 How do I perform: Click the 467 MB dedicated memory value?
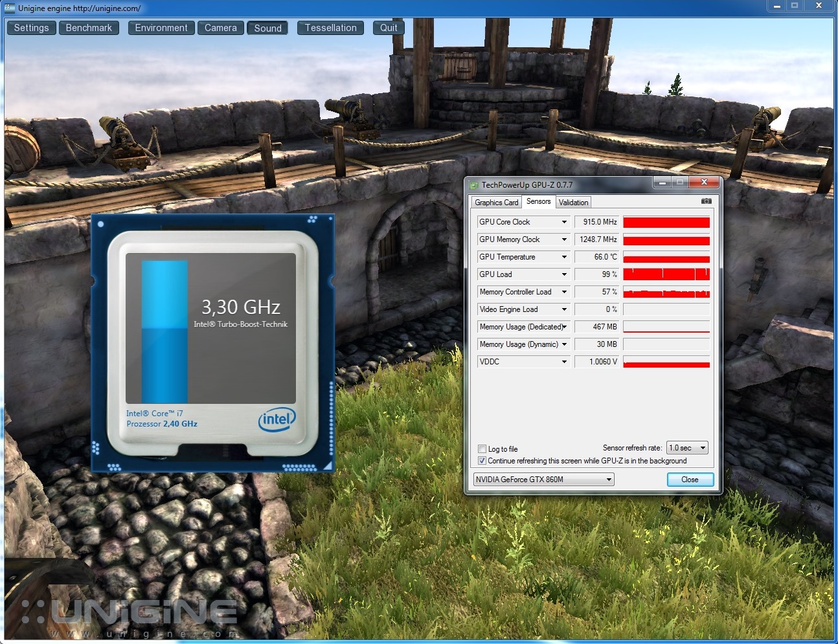[x=596, y=327]
